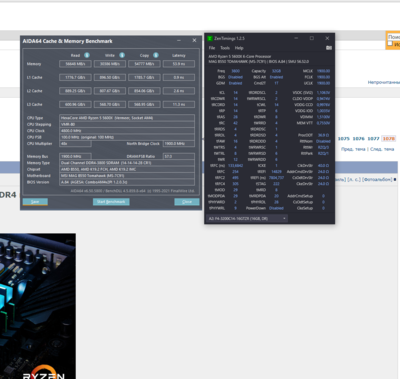
Task: Open the 'След. тема' next topic link
Action: coord(382,149)
